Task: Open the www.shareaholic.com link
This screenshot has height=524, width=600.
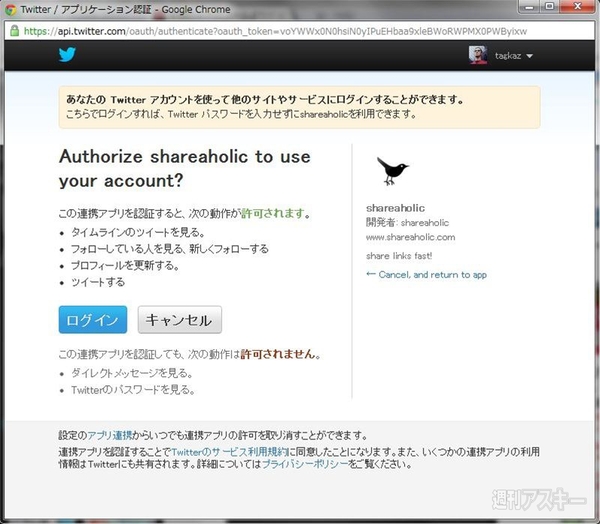Action: tap(411, 237)
